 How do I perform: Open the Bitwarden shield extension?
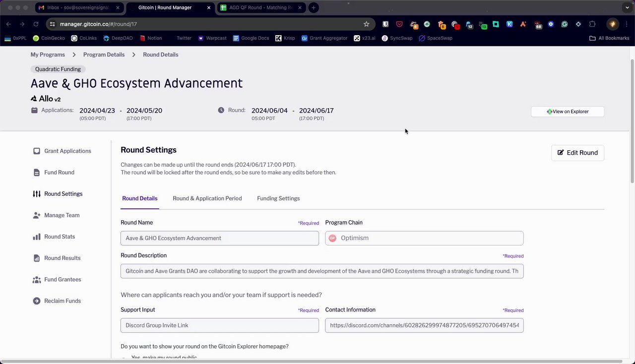[x=385, y=24]
